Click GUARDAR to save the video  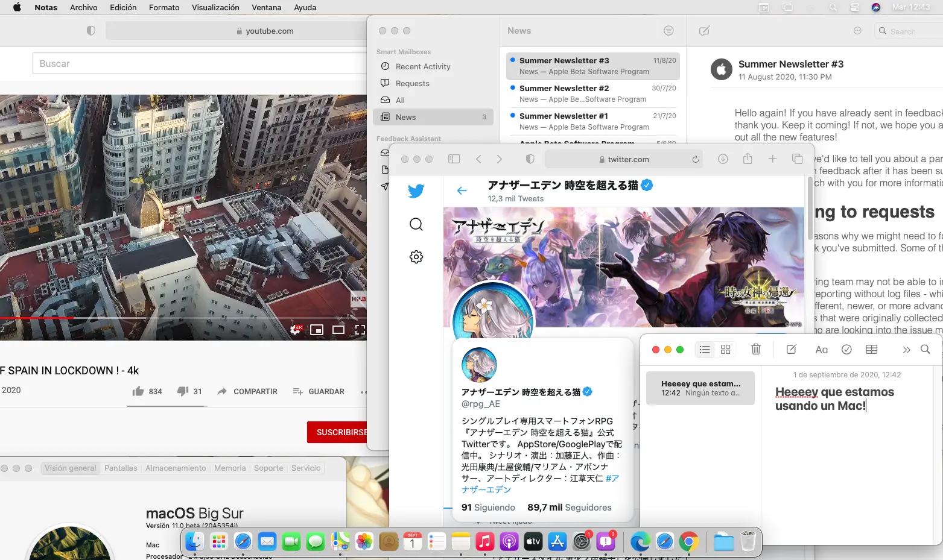pos(318,391)
